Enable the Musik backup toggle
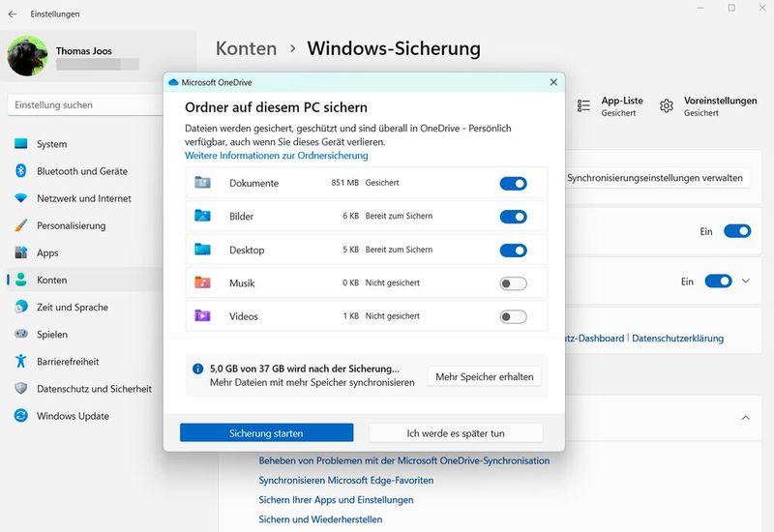 pyautogui.click(x=514, y=283)
